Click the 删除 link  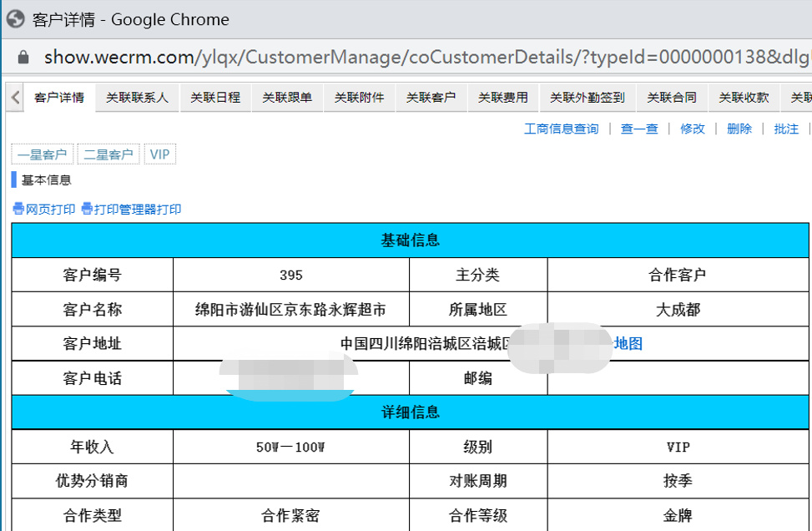click(x=739, y=129)
